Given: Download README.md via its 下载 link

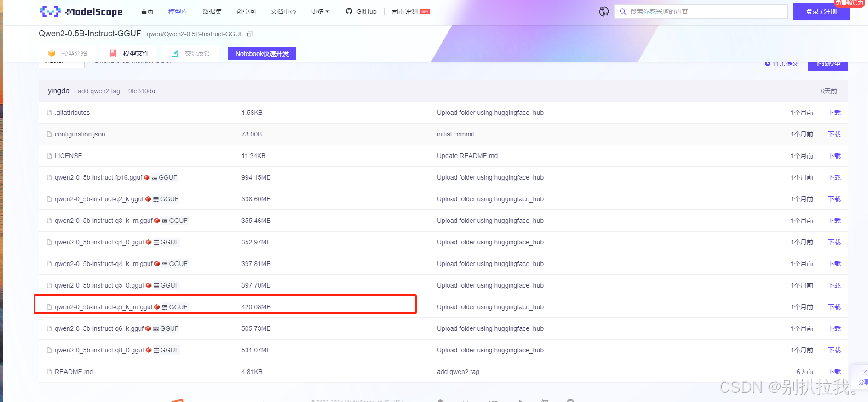Looking at the screenshot, I should (834, 372).
